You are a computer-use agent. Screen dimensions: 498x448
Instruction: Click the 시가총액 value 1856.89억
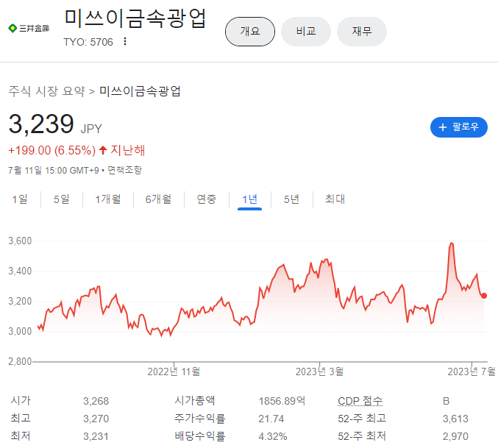point(282,401)
